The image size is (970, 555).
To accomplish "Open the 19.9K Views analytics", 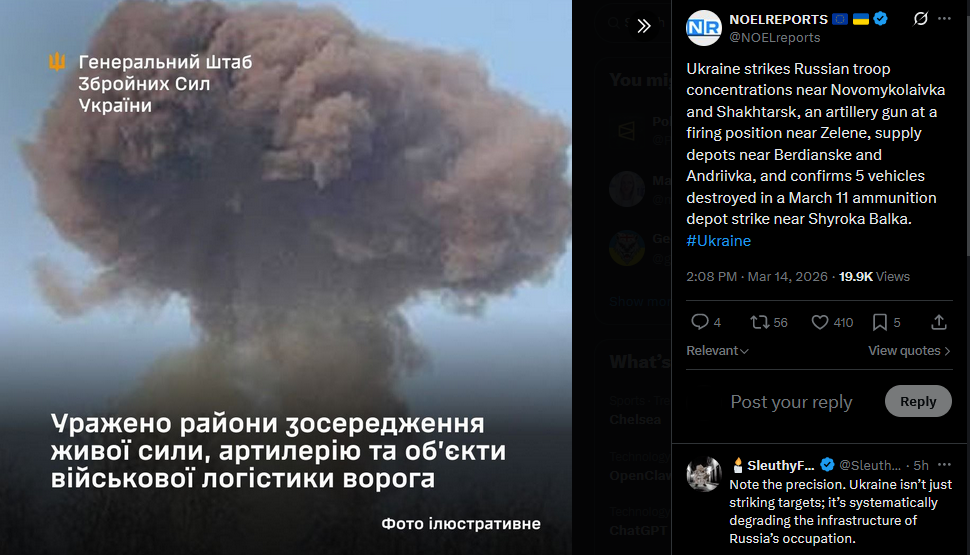I will pos(874,277).
